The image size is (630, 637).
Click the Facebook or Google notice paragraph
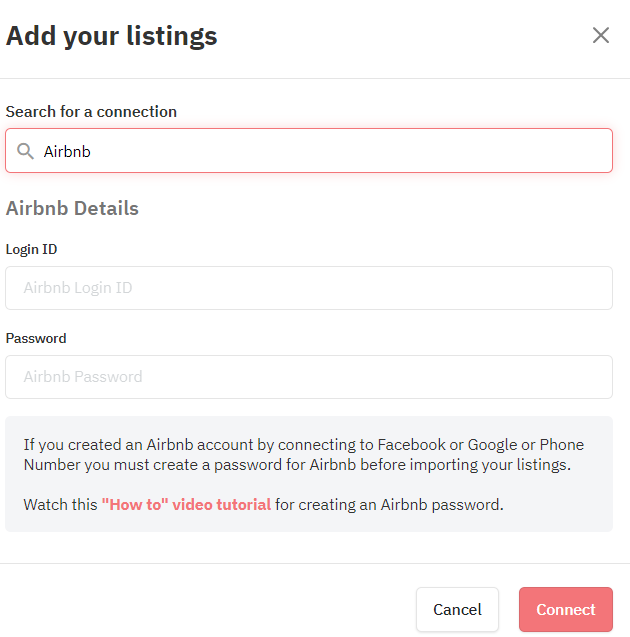(x=303, y=455)
